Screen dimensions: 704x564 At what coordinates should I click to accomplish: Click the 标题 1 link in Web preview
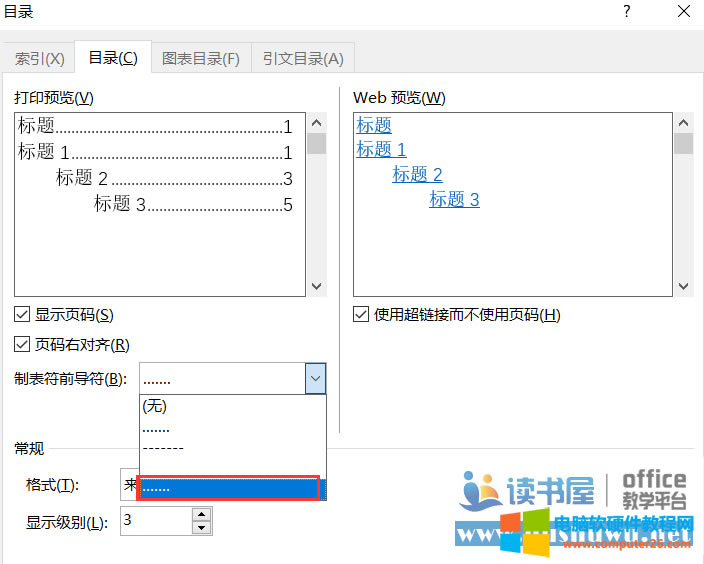[x=381, y=149]
